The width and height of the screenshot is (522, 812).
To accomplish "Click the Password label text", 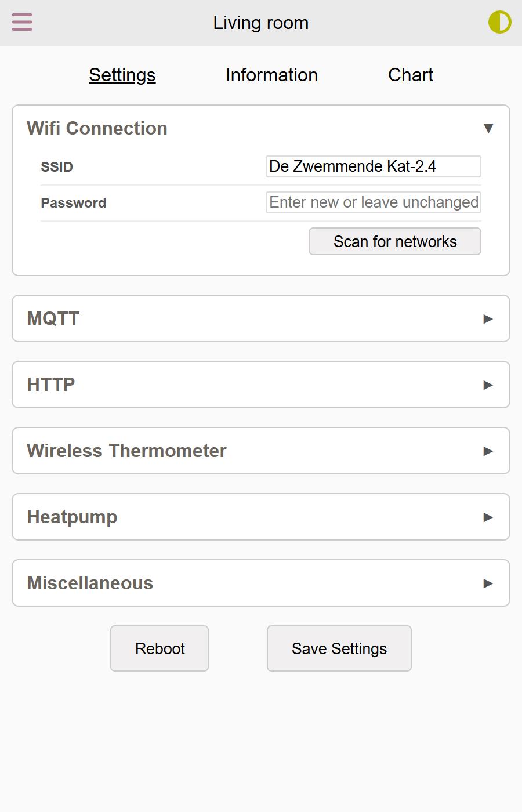I will [73, 203].
